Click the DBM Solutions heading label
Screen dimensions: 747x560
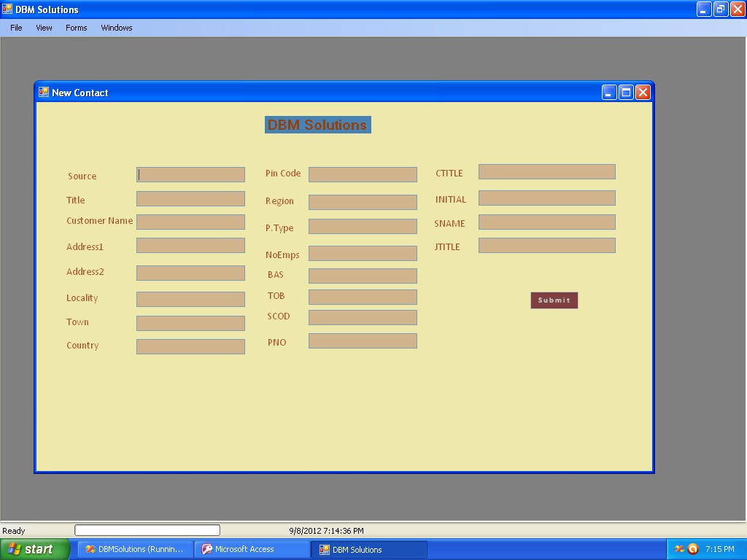pyautogui.click(x=317, y=125)
